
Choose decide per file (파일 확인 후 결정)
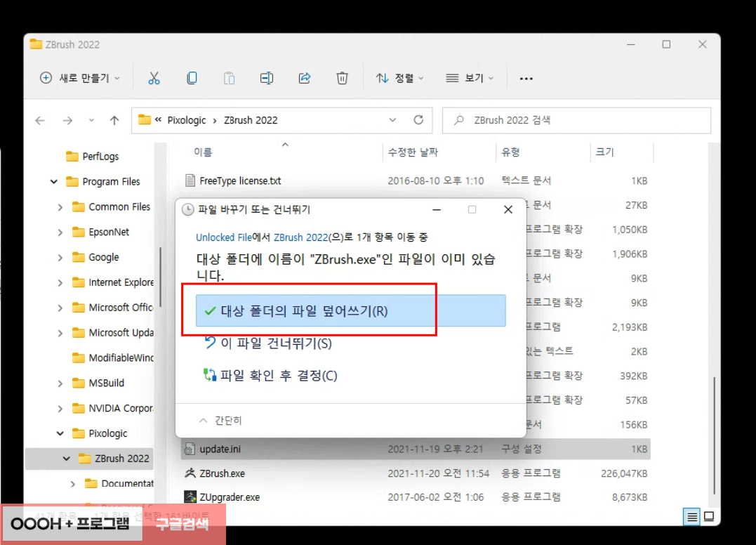point(271,375)
